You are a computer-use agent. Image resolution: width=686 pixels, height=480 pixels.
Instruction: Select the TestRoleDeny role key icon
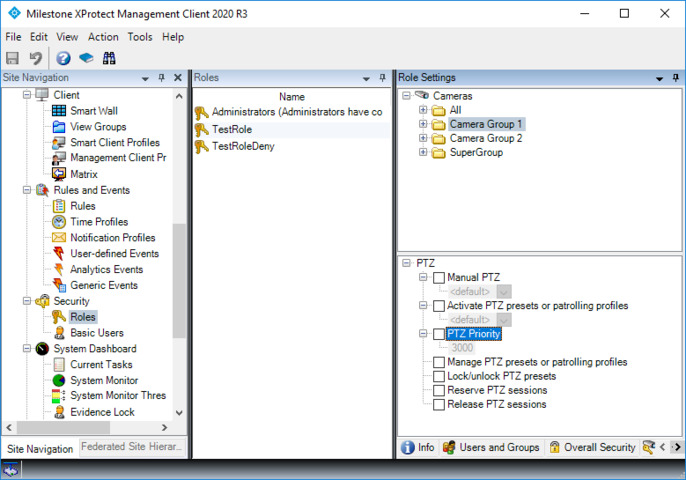[202, 147]
